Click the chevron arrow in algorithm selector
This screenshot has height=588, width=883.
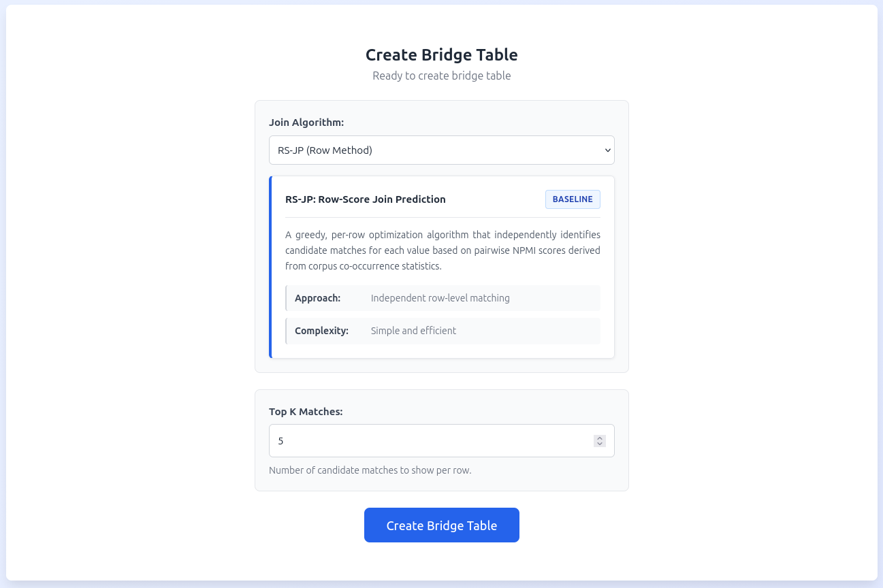point(608,150)
